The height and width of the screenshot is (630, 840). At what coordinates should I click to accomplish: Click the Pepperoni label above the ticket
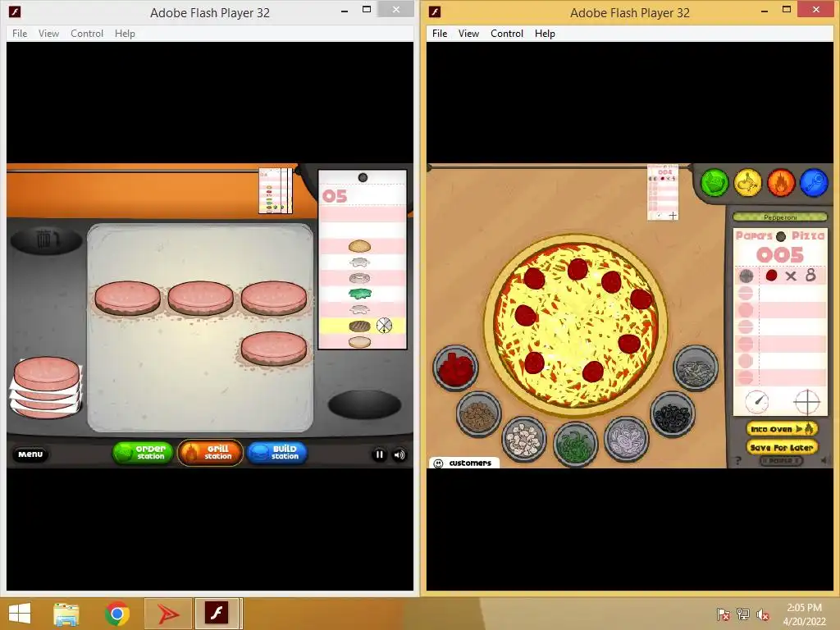780,217
